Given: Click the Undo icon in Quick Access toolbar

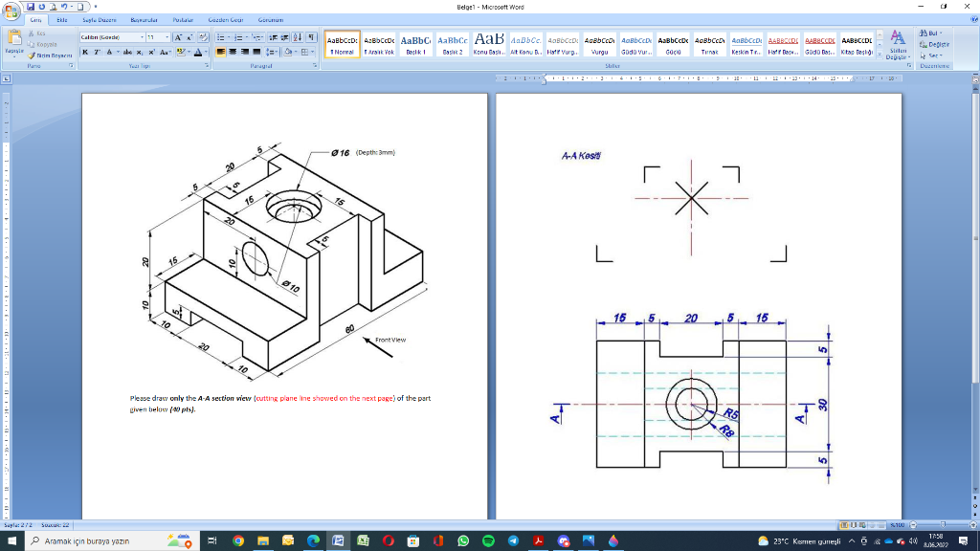Looking at the screenshot, I should [x=64, y=7].
